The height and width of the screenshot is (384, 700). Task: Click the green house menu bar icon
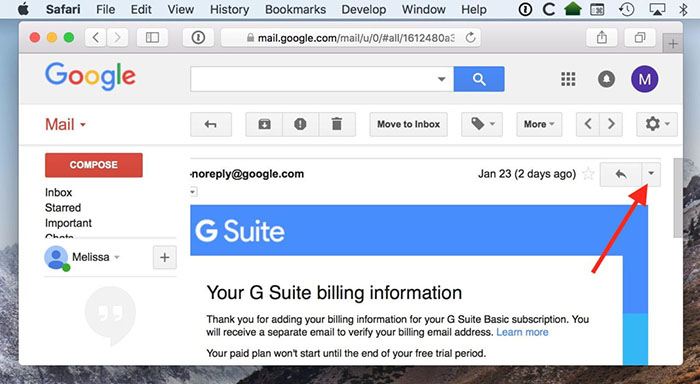(x=573, y=9)
